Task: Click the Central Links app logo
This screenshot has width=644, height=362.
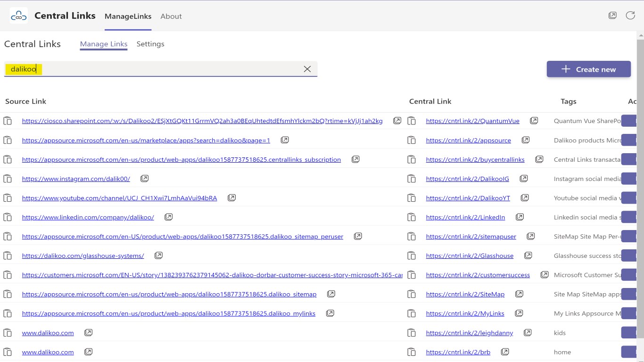Action: (19, 16)
